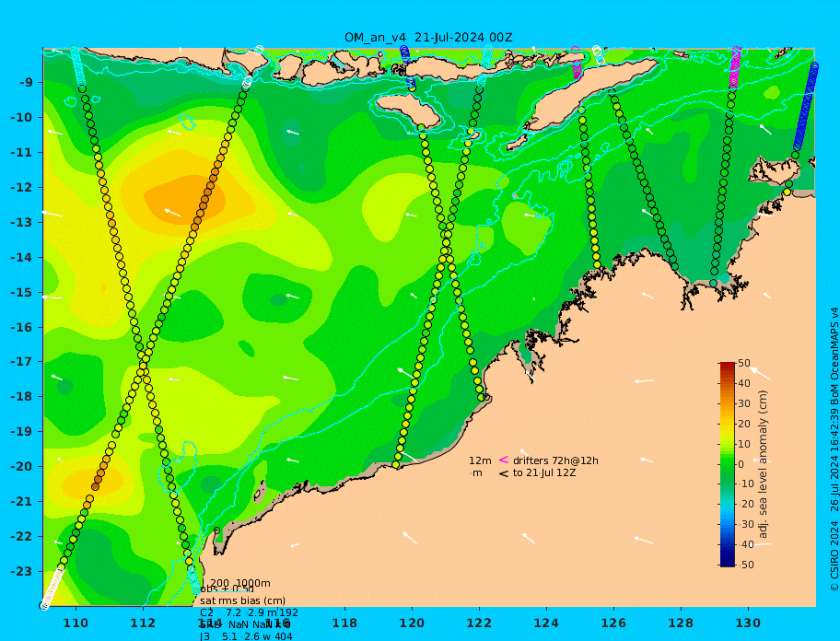The width and height of the screenshot is (840, 641).
Task: Select the 'drifters 72h@12h' legend label
Action: point(555,460)
